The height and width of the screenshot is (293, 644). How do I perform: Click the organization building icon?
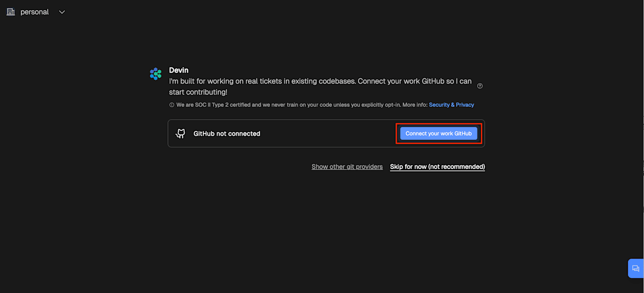pos(11,12)
